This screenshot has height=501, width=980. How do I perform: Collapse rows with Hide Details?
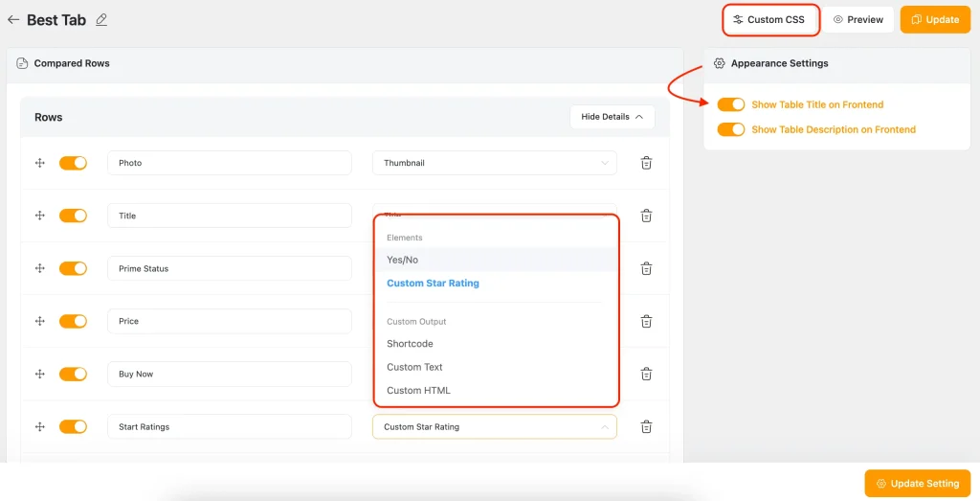tap(612, 117)
